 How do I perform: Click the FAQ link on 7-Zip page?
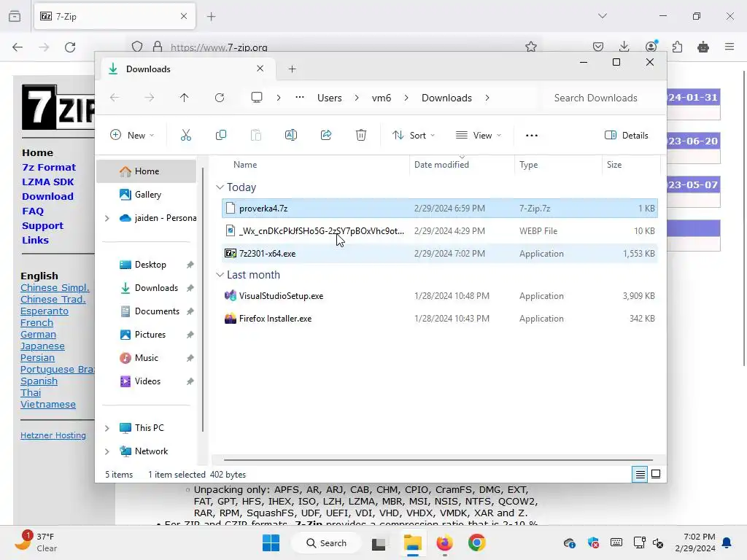coord(32,211)
